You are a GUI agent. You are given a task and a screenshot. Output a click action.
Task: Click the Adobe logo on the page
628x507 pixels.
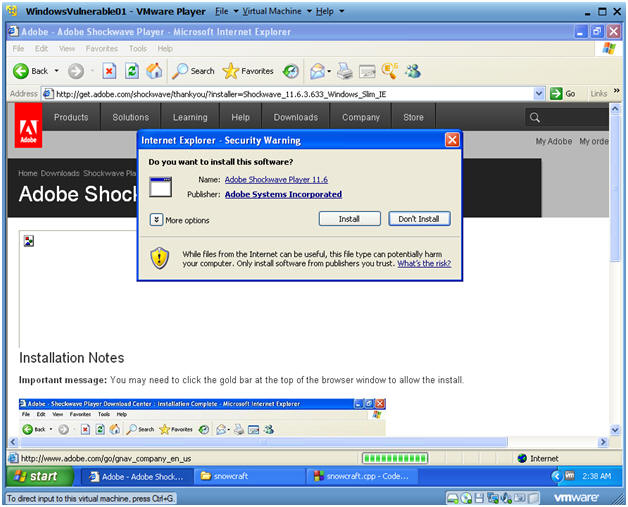(28, 126)
